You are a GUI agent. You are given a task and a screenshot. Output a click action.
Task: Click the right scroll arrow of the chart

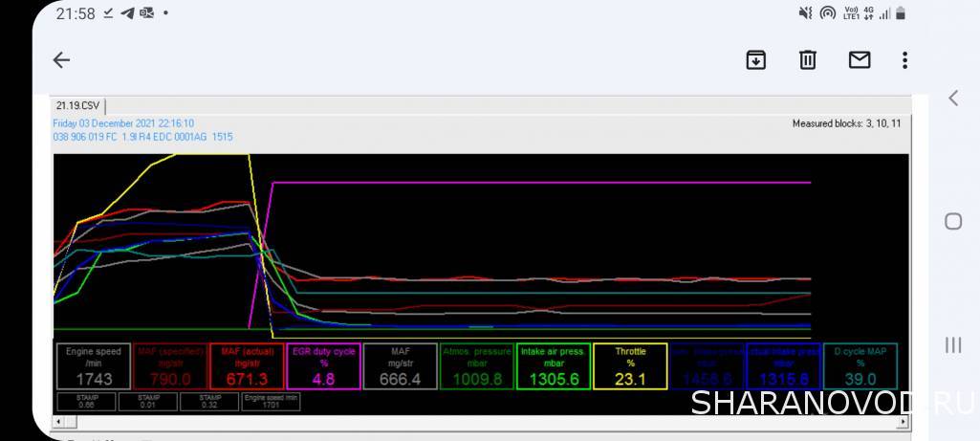click(x=904, y=422)
